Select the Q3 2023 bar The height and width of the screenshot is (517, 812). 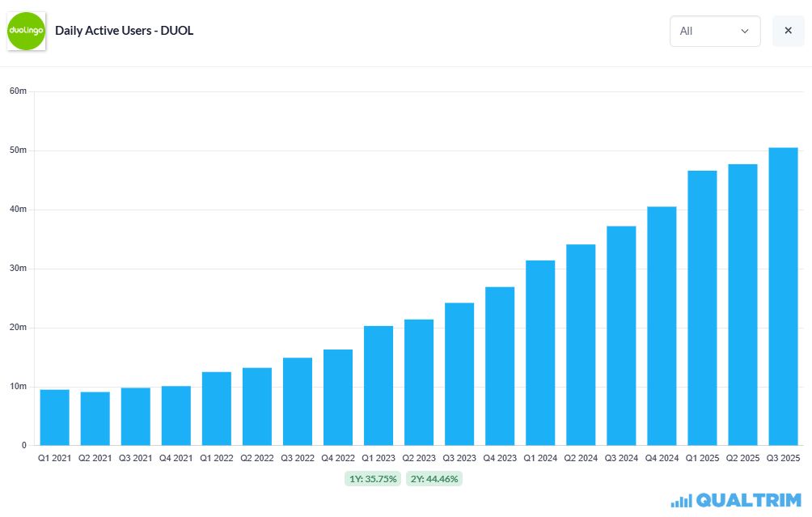click(x=459, y=374)
